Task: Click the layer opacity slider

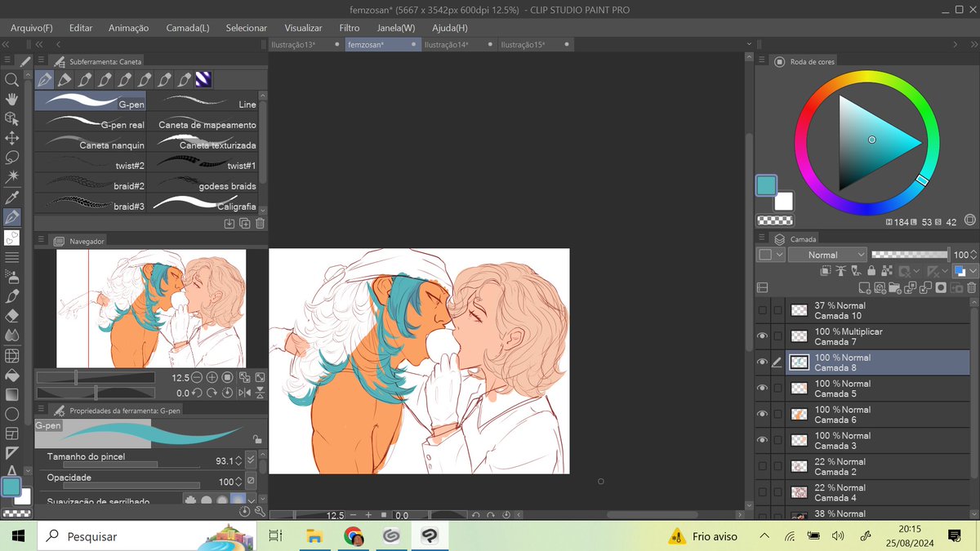Action: pyautogui.click(x=910, y=255)
